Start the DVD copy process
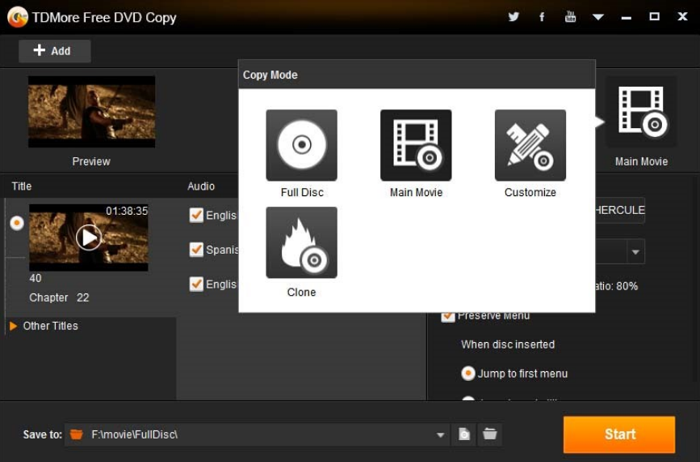 click(619, 434)
